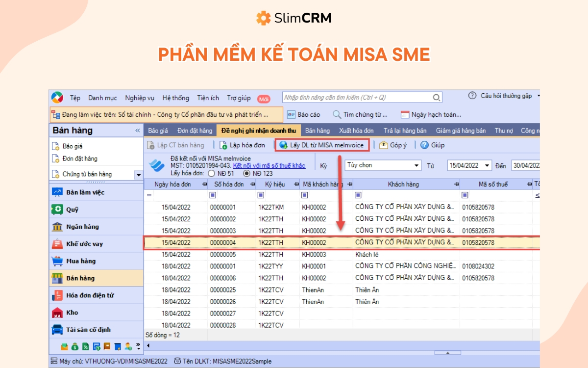
Task: Open the Tài sản cố định car icon
Action: pyautogui.click(x=58, y=330)
